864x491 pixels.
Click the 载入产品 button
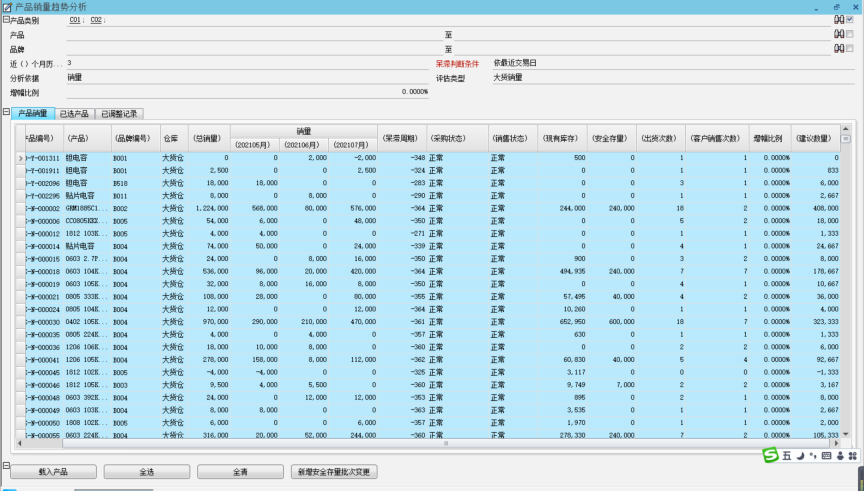(53, 471)
